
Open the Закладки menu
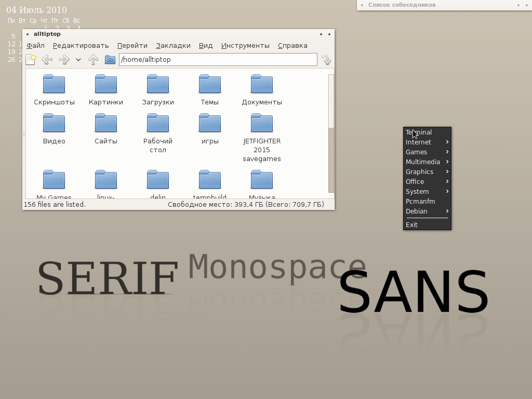click(x=173, y=46)
